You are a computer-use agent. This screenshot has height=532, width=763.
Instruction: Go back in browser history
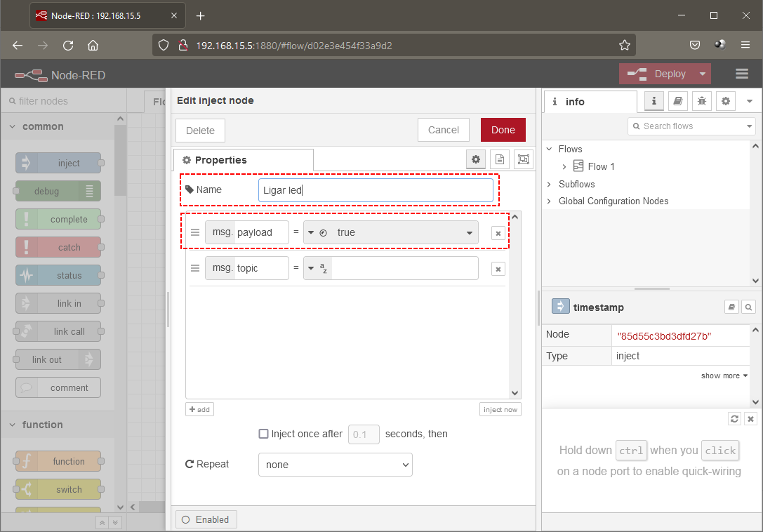point(18,45)
